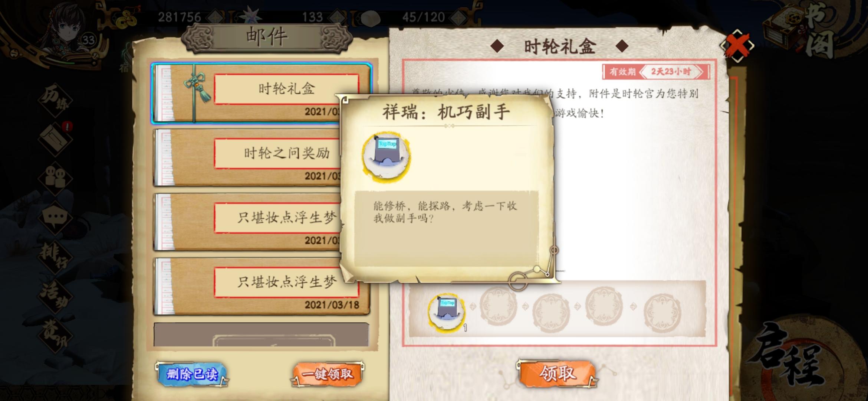868x401 pixels.
Task: Add more gold coins with plus
Action: (215, 17)
